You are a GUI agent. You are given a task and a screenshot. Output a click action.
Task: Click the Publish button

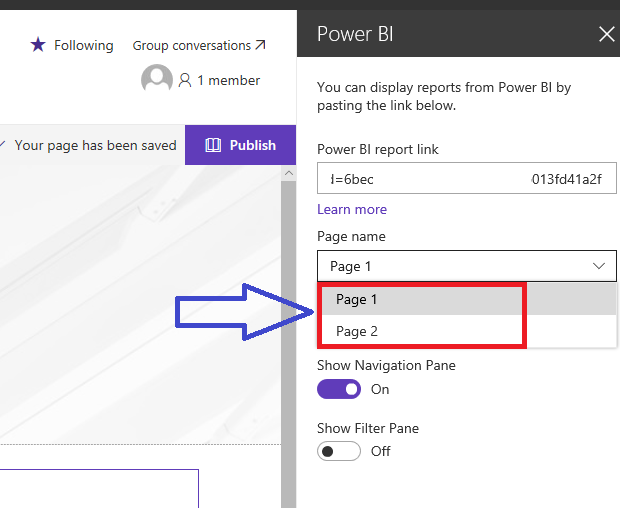[240, 145]
